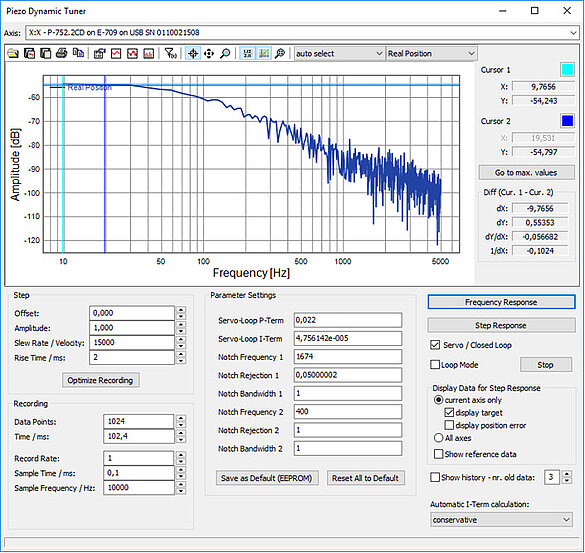Click the zoom-to-fit magnifier icon
The image size is (585, 553).
click(x=280, y=53)
